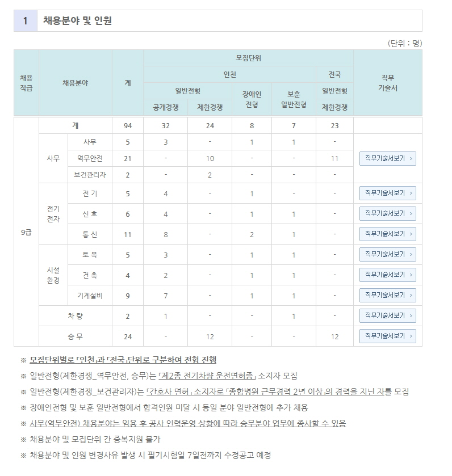Click the 장애인 전형 column header
Screen dimensions: 452x476
pyautogui.click(x=252, y=99)
